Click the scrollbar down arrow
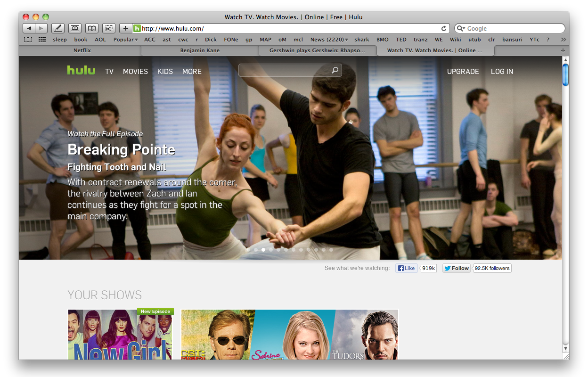Screen dimensions: 588x377 tap(565, 348)
